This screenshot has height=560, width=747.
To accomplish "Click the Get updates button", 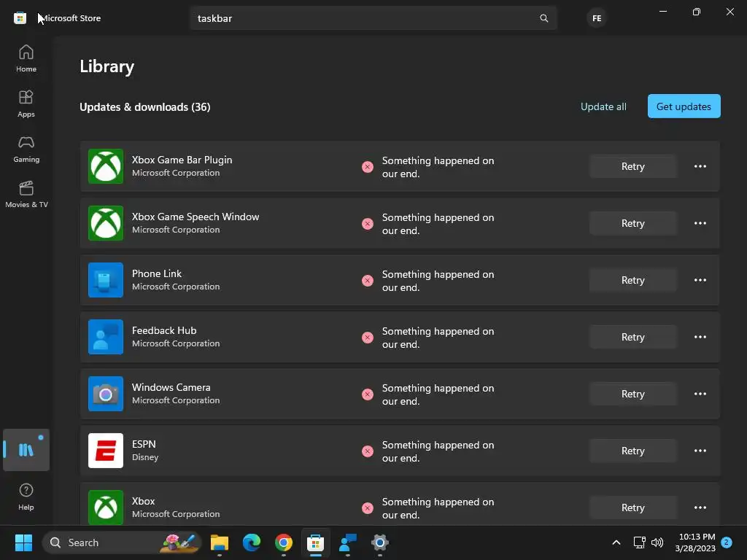I will pyautogui.click(x=684, y=106).
